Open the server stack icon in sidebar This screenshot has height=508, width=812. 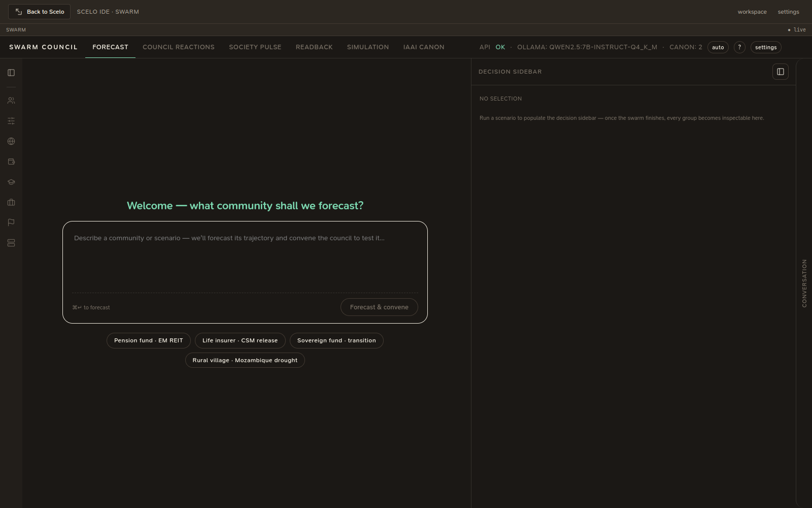click(x=11, y=243)
